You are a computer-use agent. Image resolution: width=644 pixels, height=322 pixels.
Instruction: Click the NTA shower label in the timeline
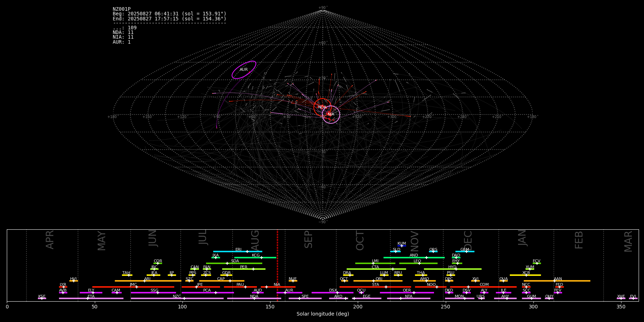coord(409,297)
